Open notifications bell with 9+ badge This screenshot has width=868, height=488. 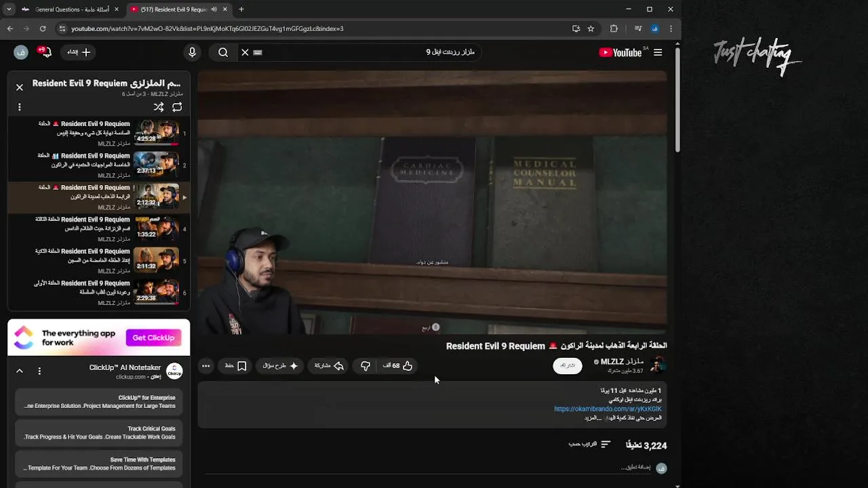point(45,52)
